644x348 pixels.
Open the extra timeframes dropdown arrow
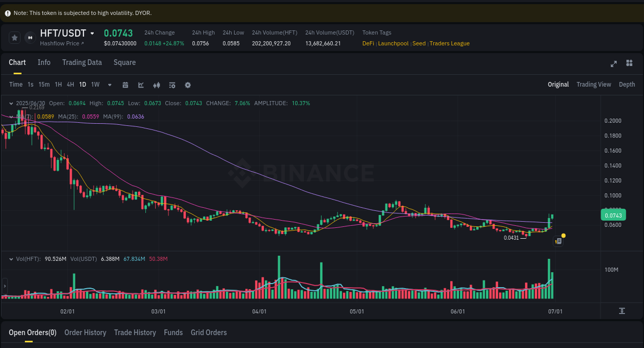pyautogui.click(x=109, y=85)
